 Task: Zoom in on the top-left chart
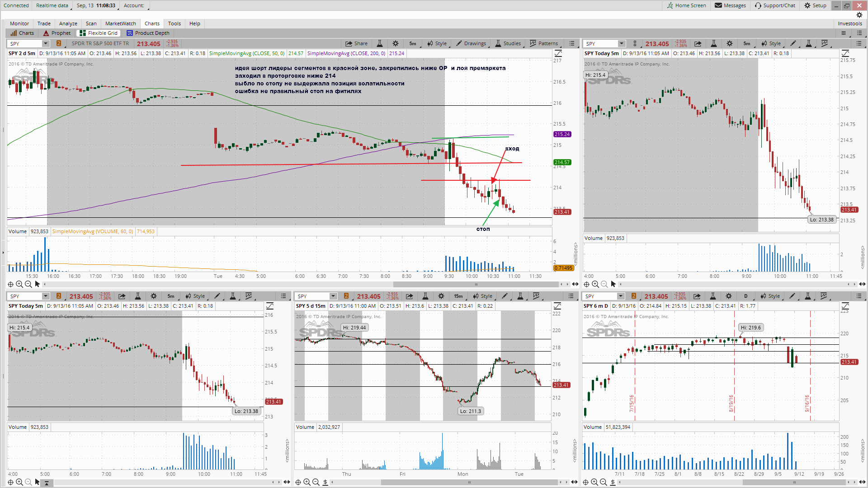(x=19, y=284)
